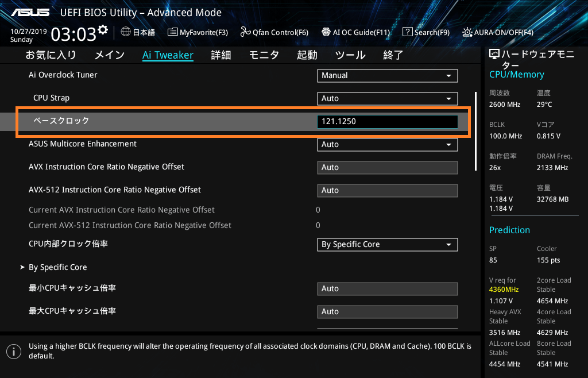The height and width of the screenshot is (378, 588).
Task: Open Ai Overclock Tuner Manual dropdown
Action: [x=388, y=75]
